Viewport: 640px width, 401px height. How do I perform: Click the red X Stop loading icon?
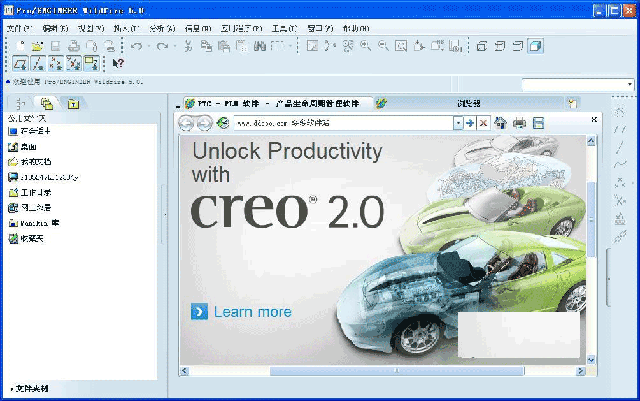coord(483,123)
